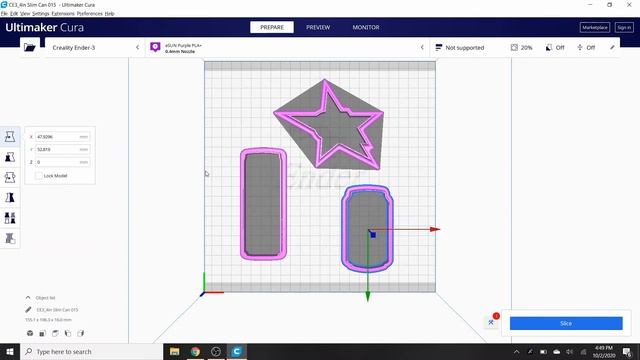The width and height of the screenshot is (640, 360).
Task: Select the Scale tool in left toolbar
Action: point(10,157)
